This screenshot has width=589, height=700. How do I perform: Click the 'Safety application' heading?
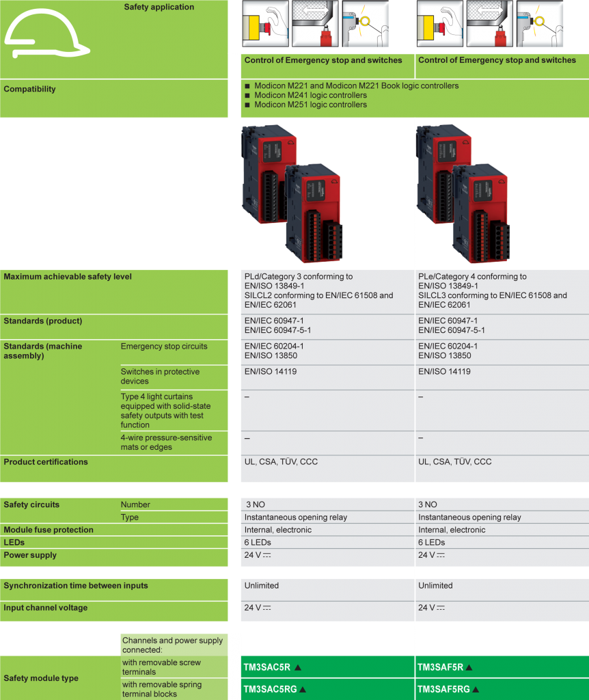point(159,7)
